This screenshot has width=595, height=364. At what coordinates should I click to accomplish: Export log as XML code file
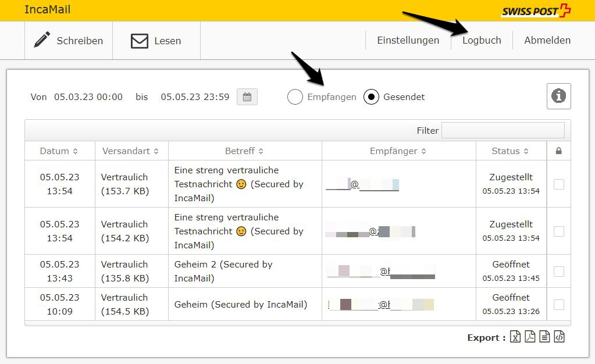[560, 337]
